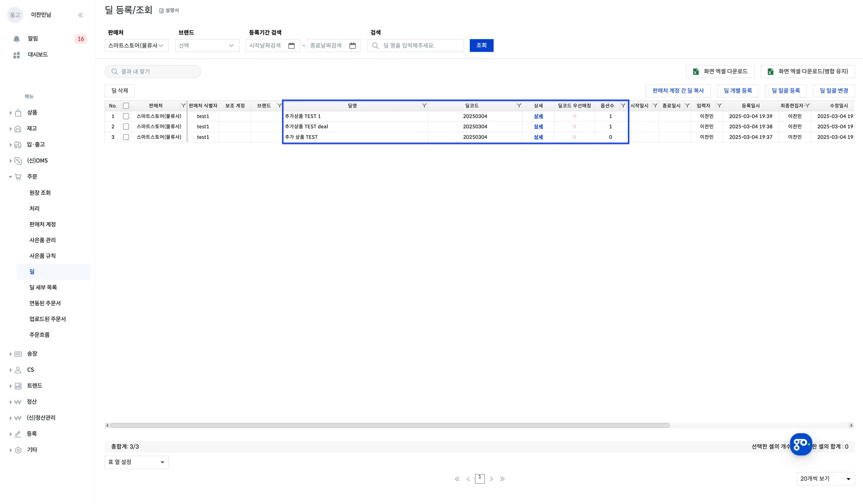Click the dashboard grid icon
The height and width of the screenshot is (504, 863).
16,55
